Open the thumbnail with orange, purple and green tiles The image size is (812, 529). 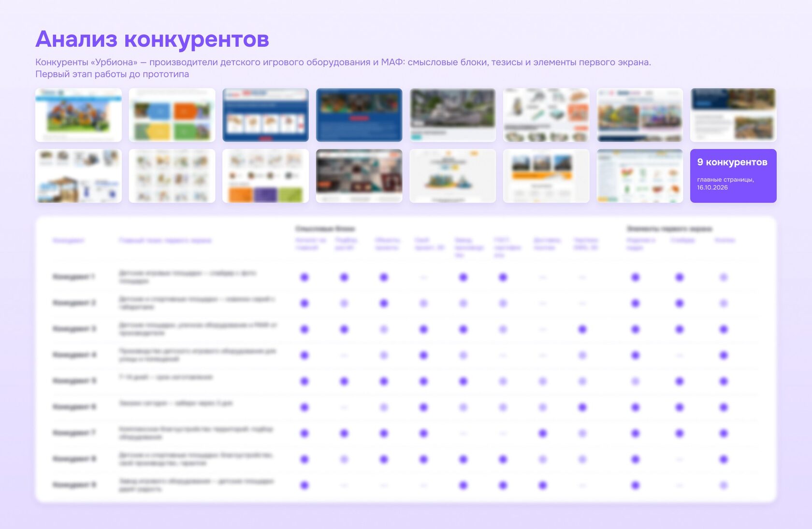(x=265, y=176)
